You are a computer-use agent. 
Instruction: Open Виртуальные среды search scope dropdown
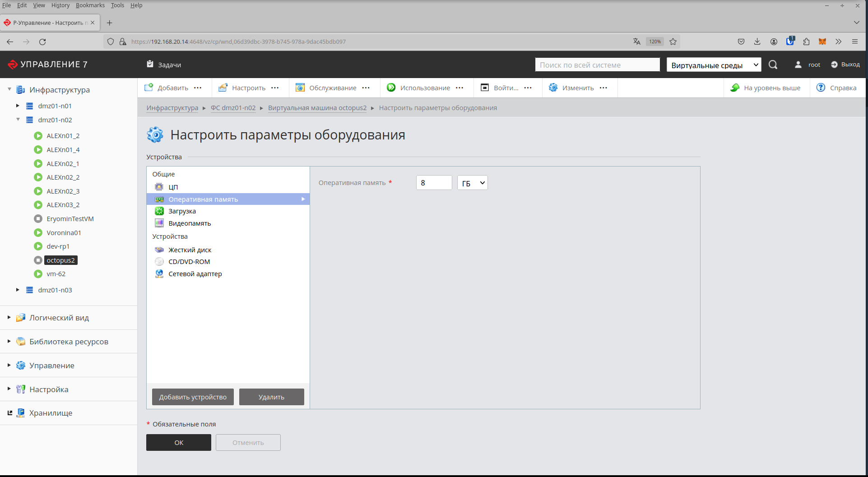pyautogui.click(x=714, y=65)
